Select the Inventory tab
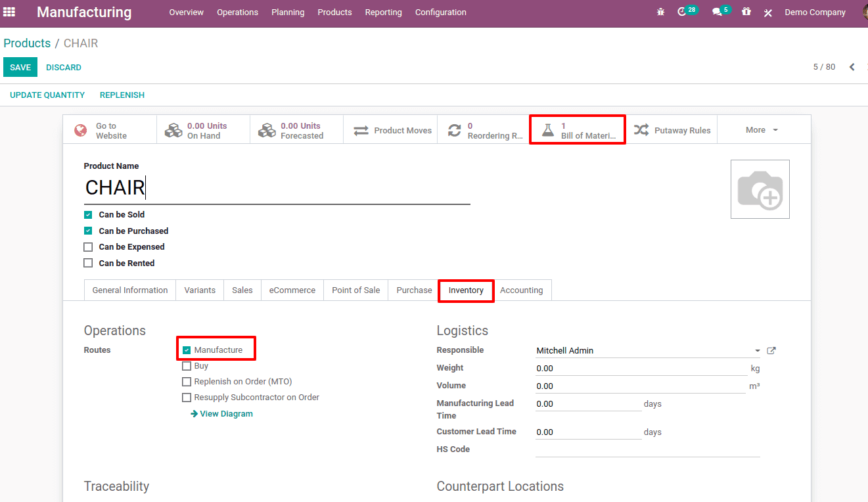This screenshot has width=868, height=502. pos(466,290)
